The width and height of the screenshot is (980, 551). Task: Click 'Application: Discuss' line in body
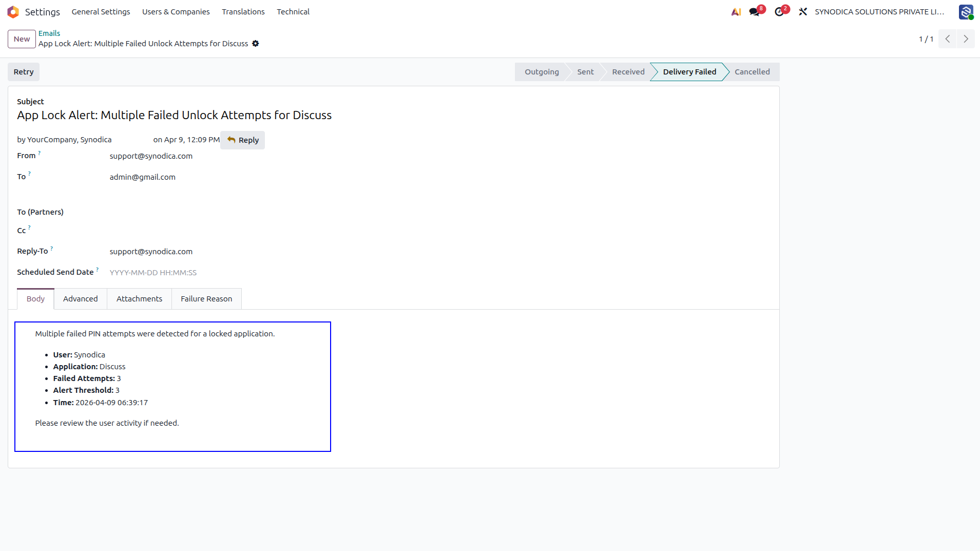coord(89,367)
